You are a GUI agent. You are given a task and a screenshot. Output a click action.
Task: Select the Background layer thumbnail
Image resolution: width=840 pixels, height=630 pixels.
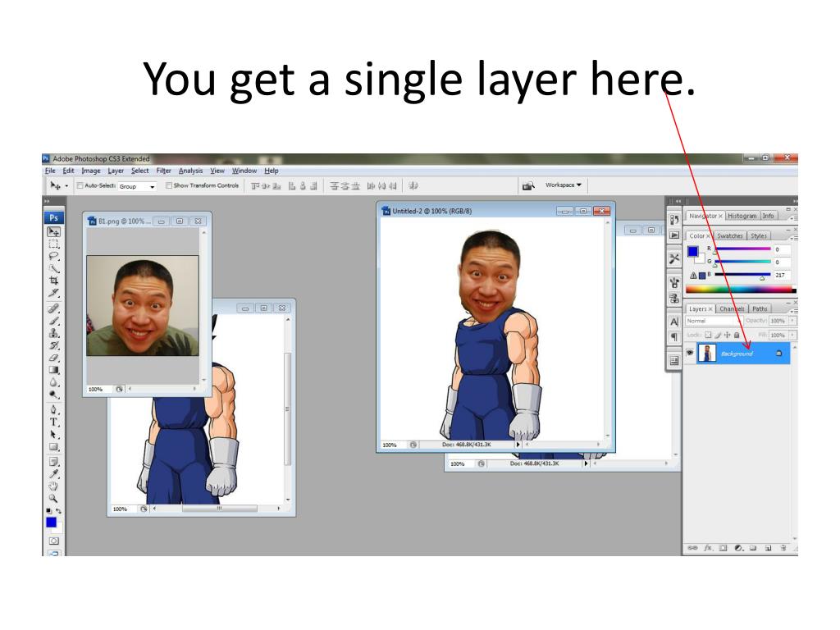pos(706,353)
